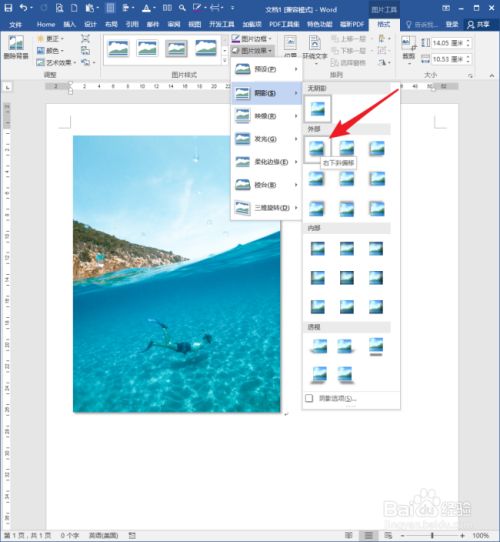The image size is (500, 542).
Task: Click the 位置 position icon in arrange group
Action: point(290,46)
